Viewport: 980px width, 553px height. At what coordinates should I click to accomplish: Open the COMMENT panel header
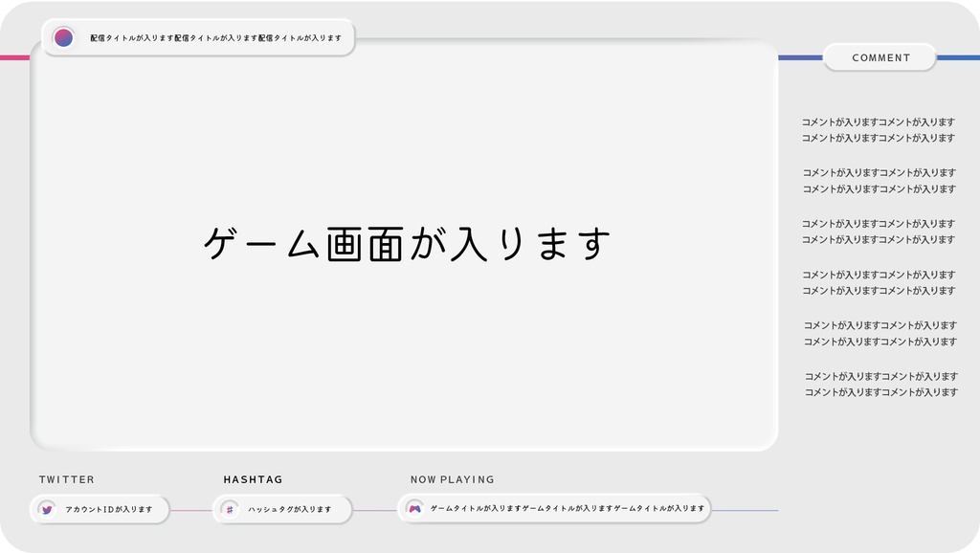(880, 57)
